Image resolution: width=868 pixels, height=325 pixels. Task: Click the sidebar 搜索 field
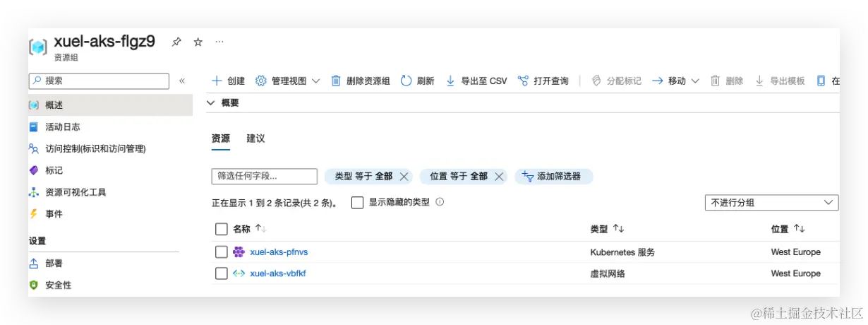click(x=99, y=81)
